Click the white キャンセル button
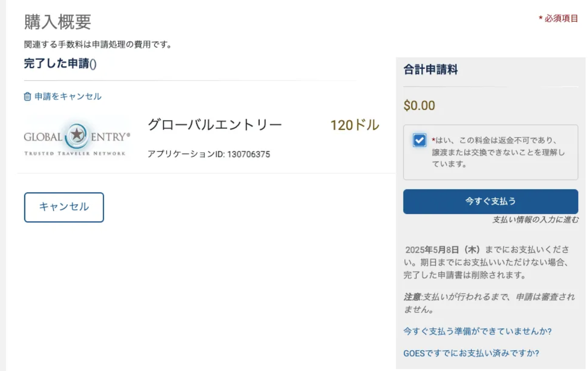 click(x=64, y=207)
